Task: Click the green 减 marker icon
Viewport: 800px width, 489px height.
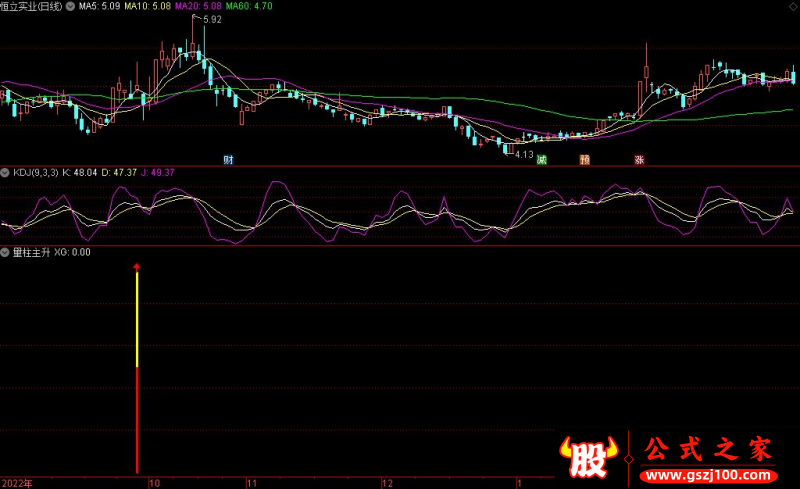Action: [541, 160]
